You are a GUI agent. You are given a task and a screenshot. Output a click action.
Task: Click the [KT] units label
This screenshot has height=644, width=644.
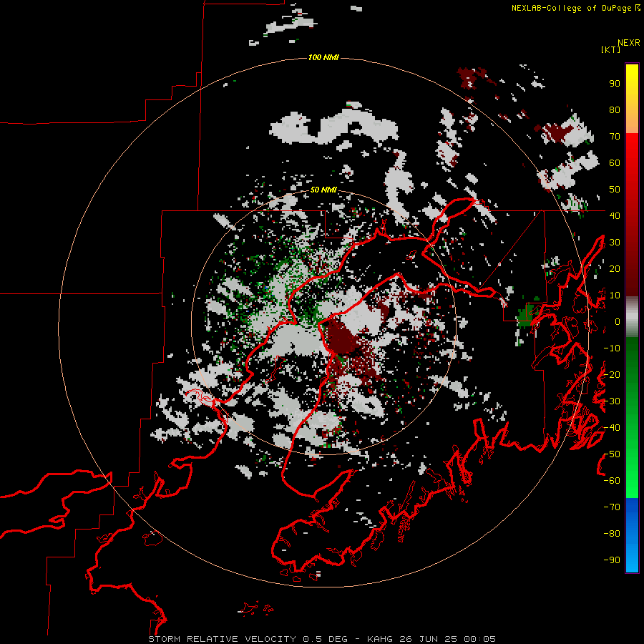pyautogui.click(x=611, y=49)
